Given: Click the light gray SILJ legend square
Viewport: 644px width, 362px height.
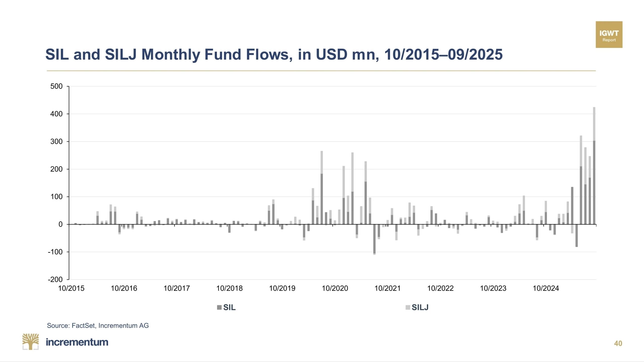Looking at the screenshot, I should [x=408, y=307].
